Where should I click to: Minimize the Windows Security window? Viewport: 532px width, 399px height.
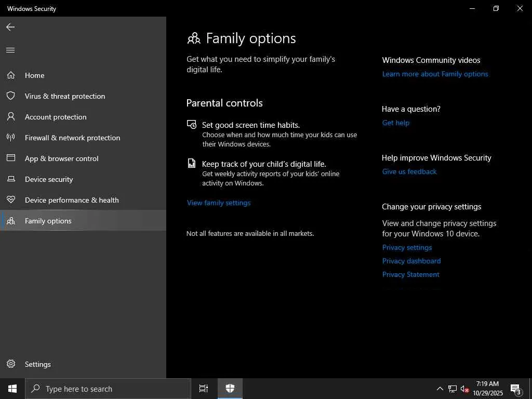tap(472, 8)
